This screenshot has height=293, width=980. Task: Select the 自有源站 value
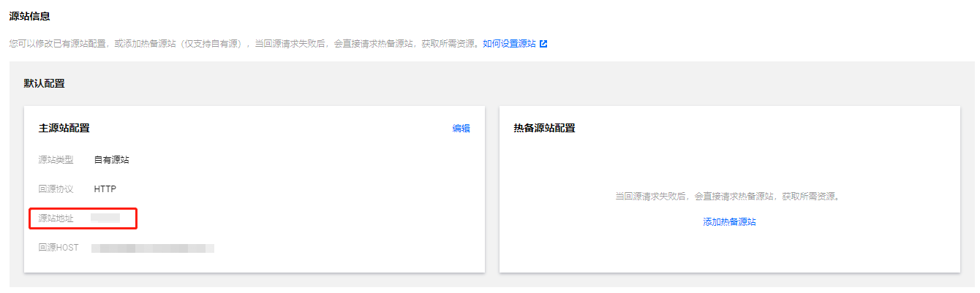click(x=112, y=160)
